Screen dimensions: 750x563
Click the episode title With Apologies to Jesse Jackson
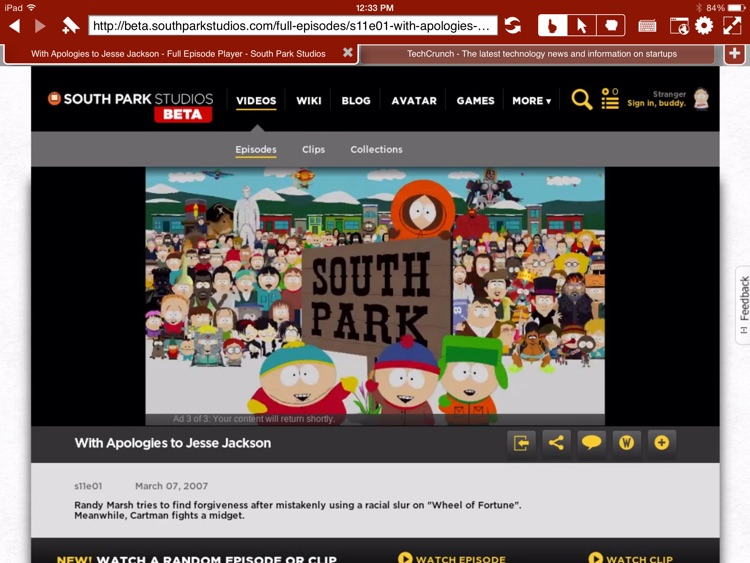173,443
